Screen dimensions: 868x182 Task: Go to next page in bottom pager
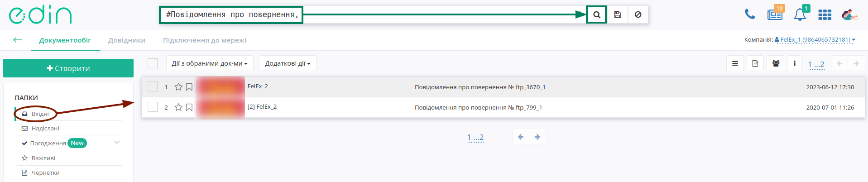point(537,137)
